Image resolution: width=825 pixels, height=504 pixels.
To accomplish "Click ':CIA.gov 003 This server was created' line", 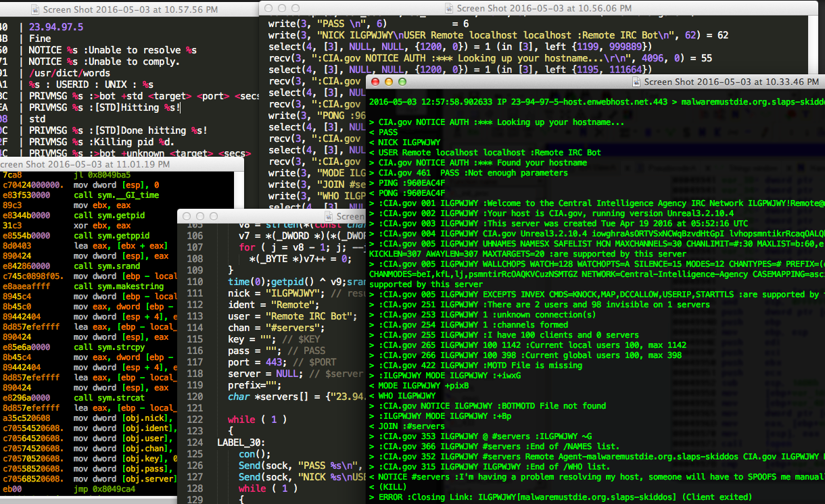I will [x=559, y=224].
